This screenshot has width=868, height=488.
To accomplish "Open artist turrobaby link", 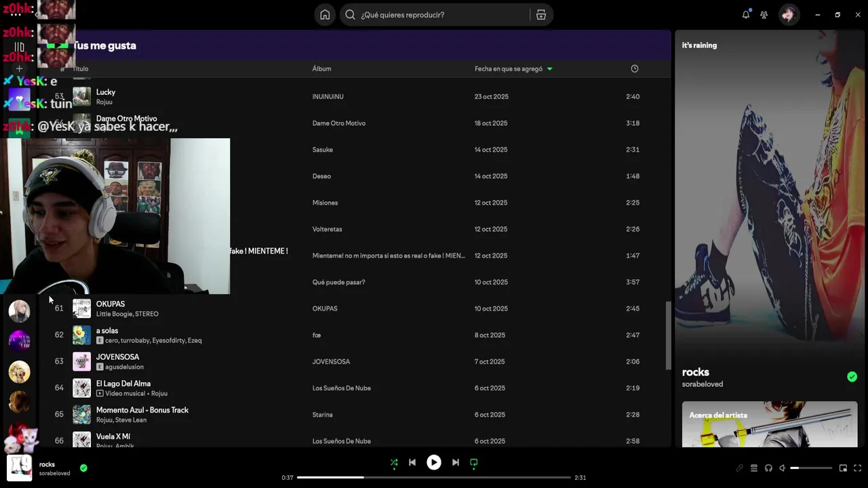I will [x=135, y=340].
